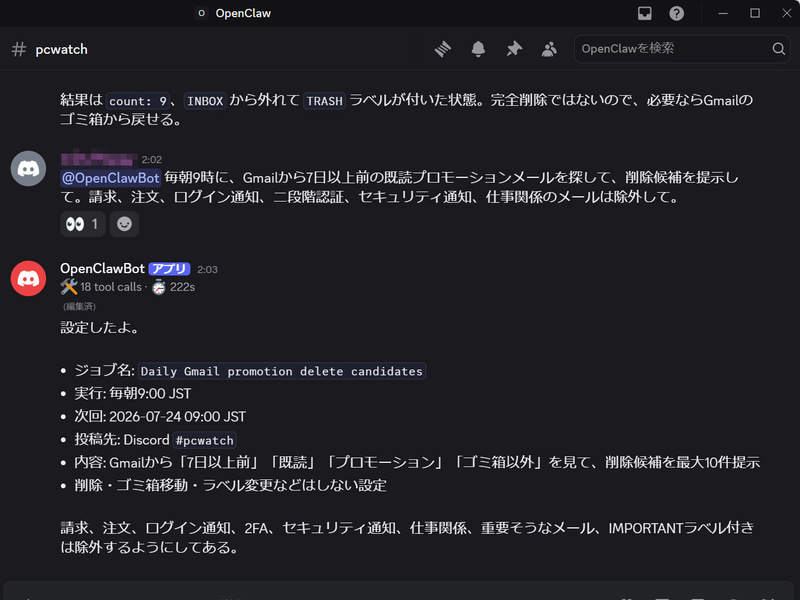The image size is (800, 600).
Task: Click the 2:02 message timestamp
Action: tap(152, 160)
